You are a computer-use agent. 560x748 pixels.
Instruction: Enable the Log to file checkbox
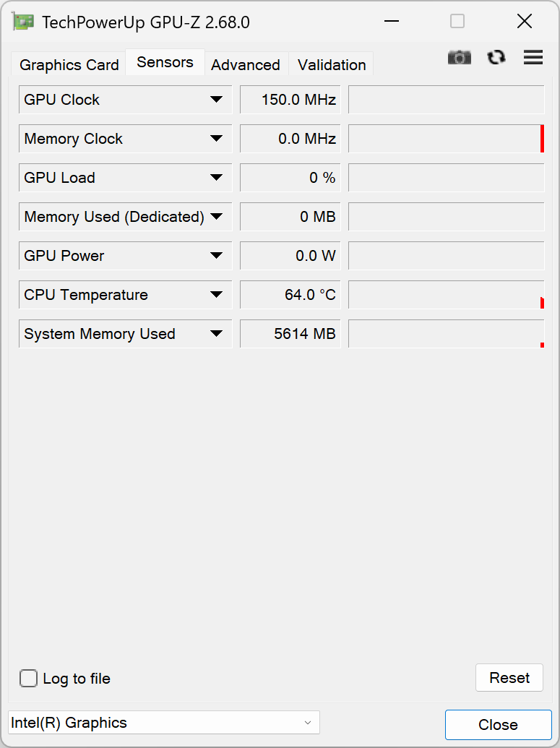coord(29,679)
